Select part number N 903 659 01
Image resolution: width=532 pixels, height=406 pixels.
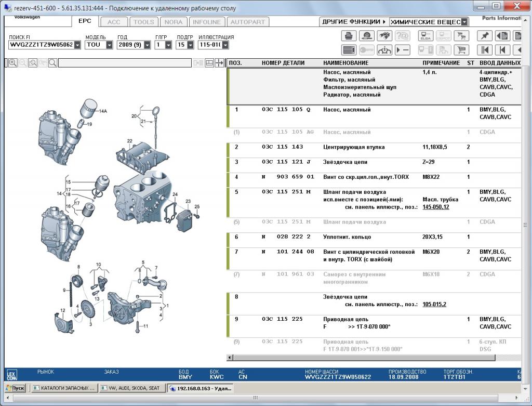(288, 177)
